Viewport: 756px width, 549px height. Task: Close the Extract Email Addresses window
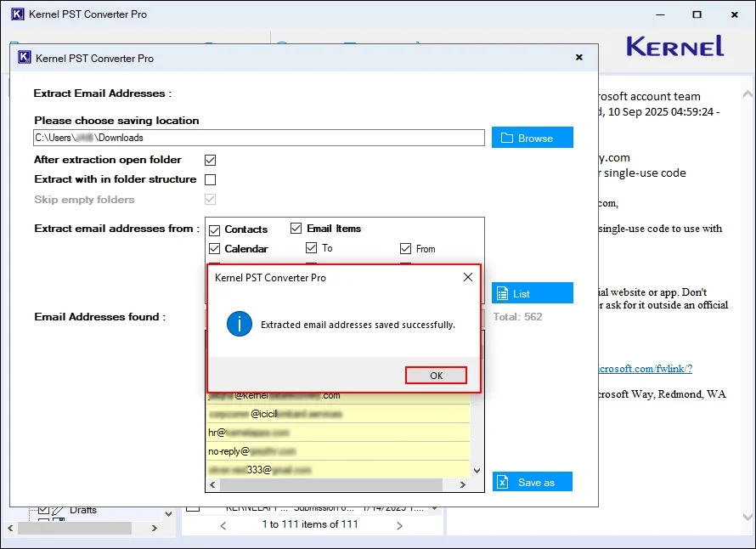(579, 58)
